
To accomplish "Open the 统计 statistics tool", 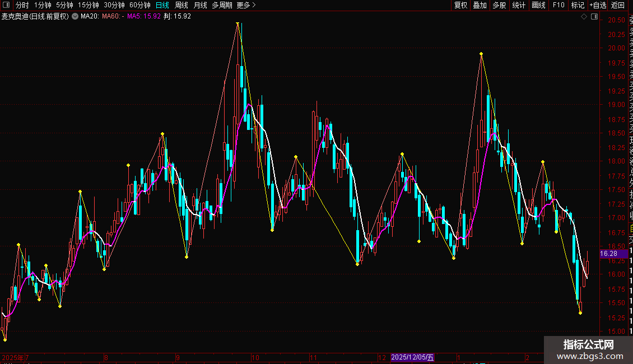I will pos(519,5).
